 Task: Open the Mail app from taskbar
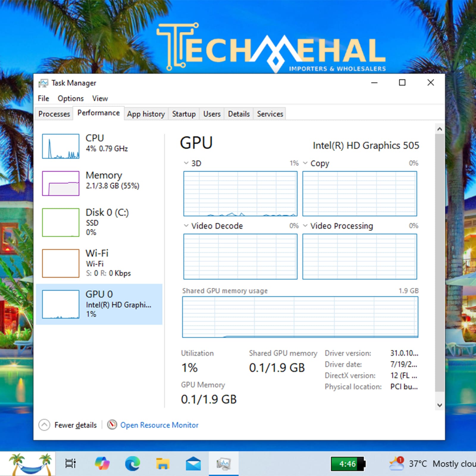(x=193, y=464)
